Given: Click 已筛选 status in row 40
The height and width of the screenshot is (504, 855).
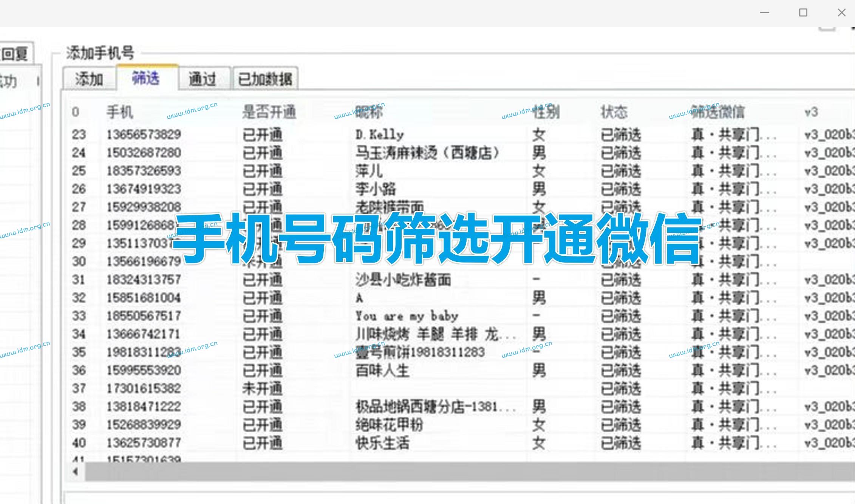Looking at the screenshot, I should [x=621, y=443].
